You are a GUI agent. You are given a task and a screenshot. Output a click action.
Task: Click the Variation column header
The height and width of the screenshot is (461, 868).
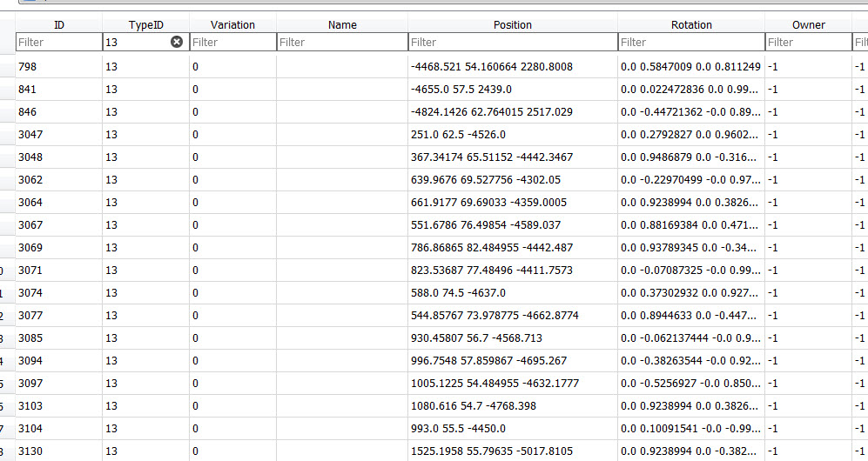coord(232,25)
